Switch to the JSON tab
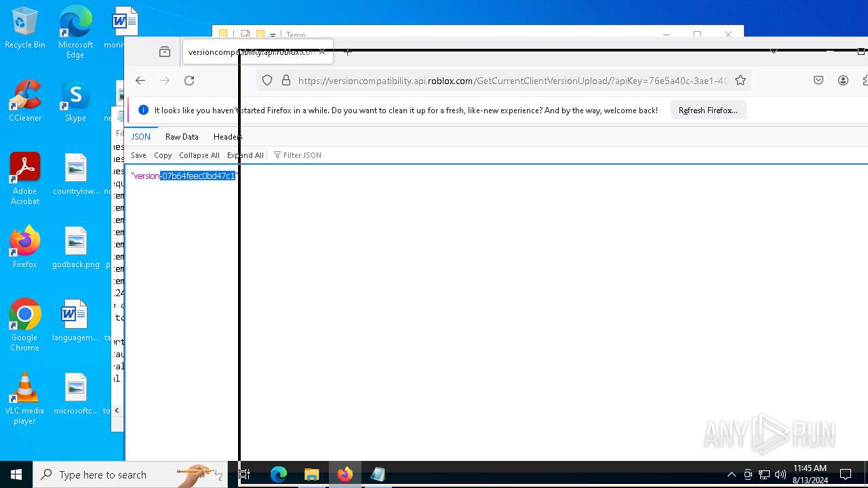Screen dimensions: 868x488 click(x=141, y=137)
